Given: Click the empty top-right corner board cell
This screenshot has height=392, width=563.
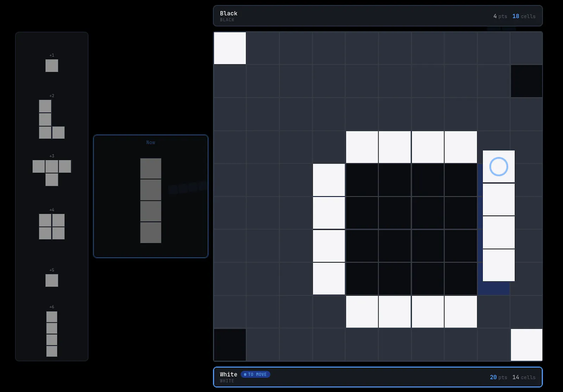Looking at the screenshot, I should [526, 48].
